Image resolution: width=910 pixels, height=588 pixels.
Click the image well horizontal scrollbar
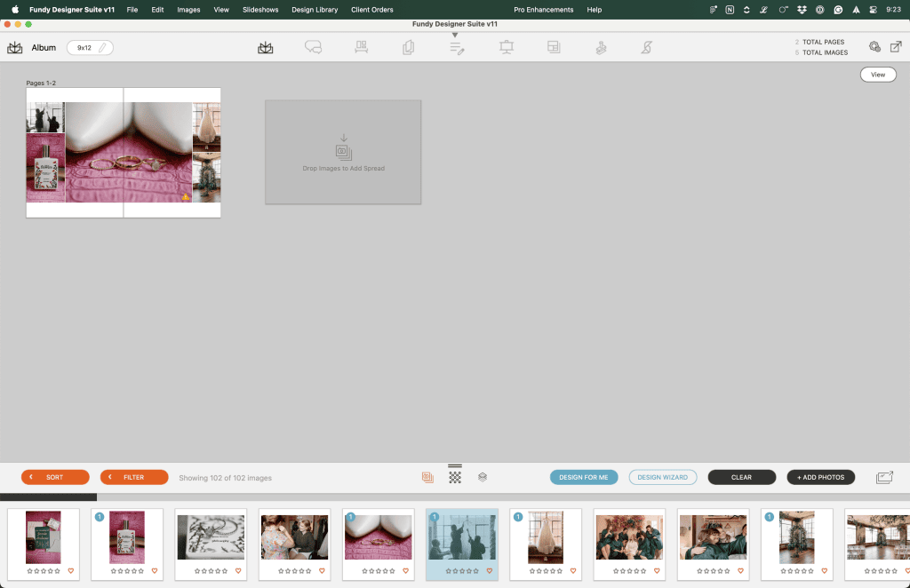pyautogui.click(x=48, y=497)
